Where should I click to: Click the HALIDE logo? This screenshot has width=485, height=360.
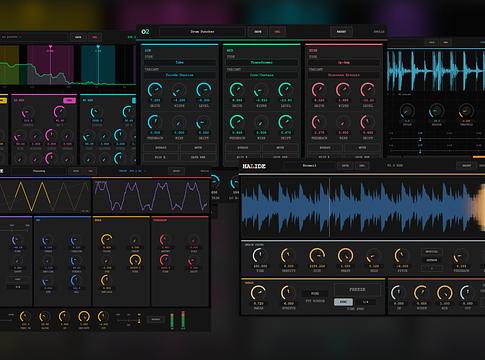point(254,166)
